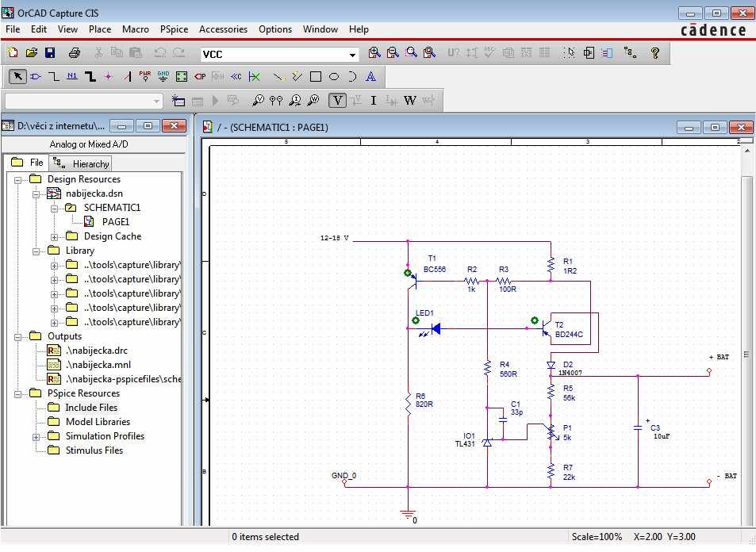
Task: Expand the Simulation Profiles folder
Action: [x=36, y=437]
